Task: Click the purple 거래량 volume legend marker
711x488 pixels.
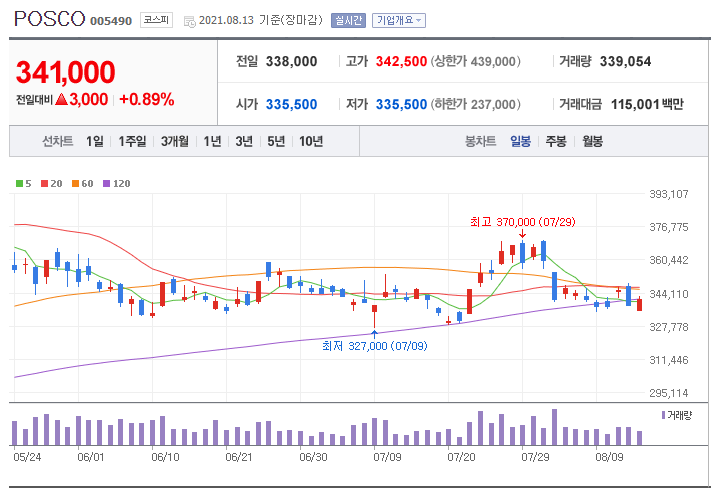Action: point(663,415)
